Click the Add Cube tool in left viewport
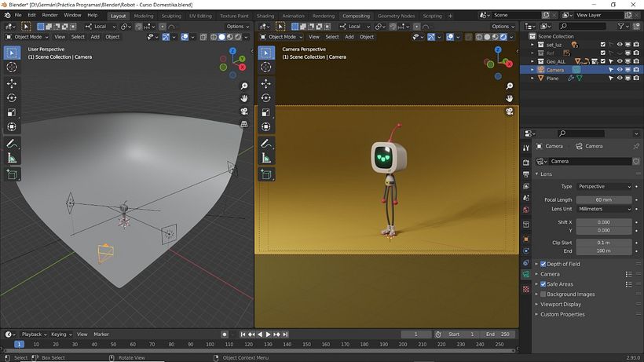 (x=12, y=175)
